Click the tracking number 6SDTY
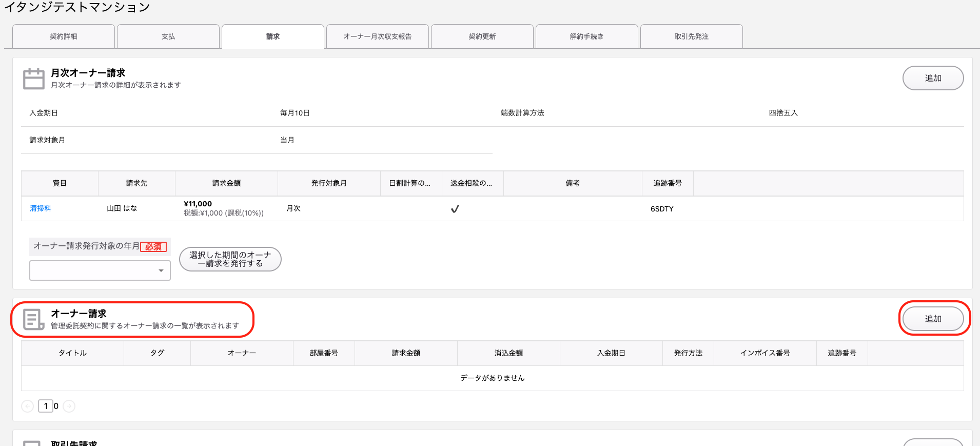Viewport: 980px width, 446px height. [x=662, y=209]
